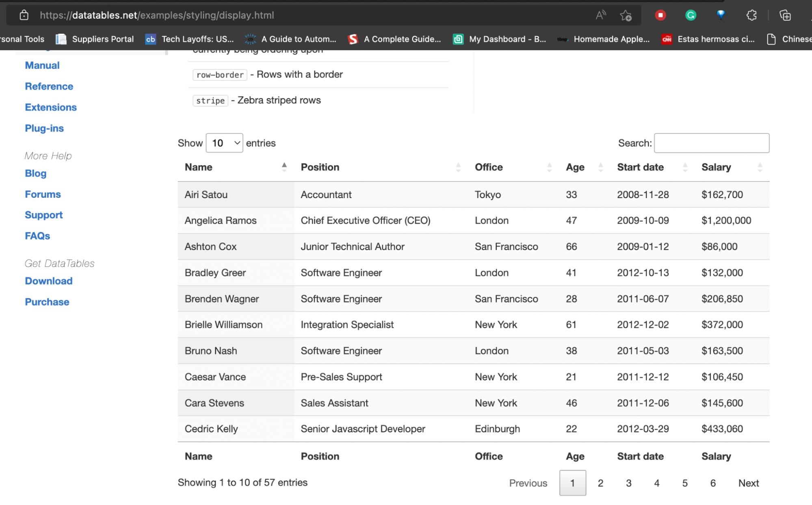Viewport: 812px width, 505px height.
Task: Select the Extensions menu item
Action: [x=51, y=107]
